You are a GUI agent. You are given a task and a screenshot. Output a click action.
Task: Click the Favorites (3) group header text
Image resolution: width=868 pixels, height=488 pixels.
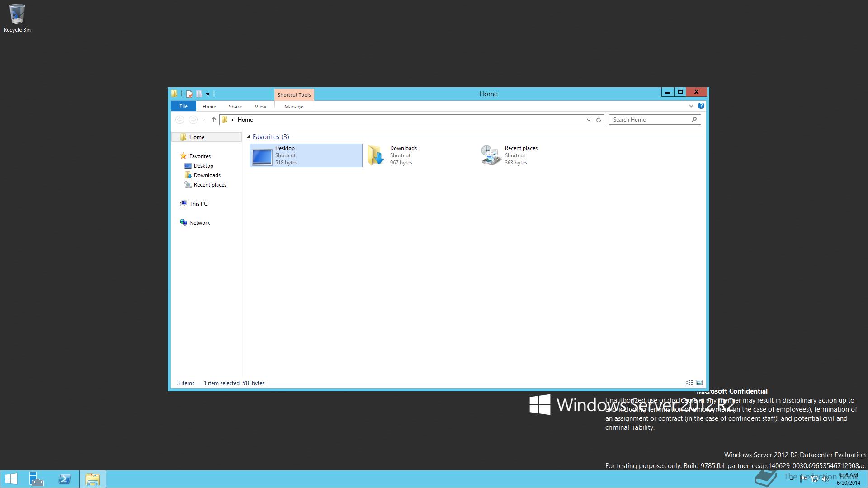pyautogui.click(x=271, y=137)
